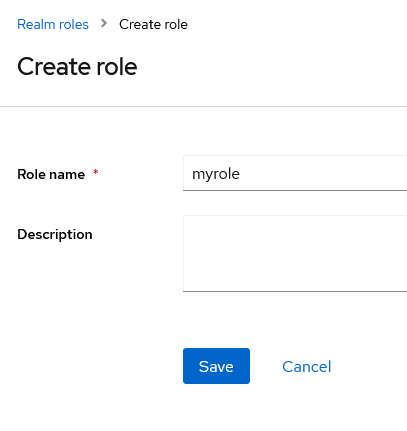Click the breadcrumb chevron separator icon

pyautogui.click(x=104, y=24)
